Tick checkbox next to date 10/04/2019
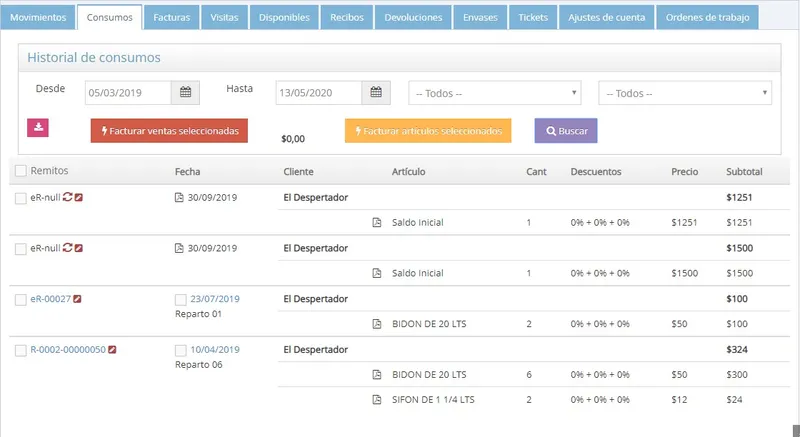 pyautogui.click(x=181, y=350)
